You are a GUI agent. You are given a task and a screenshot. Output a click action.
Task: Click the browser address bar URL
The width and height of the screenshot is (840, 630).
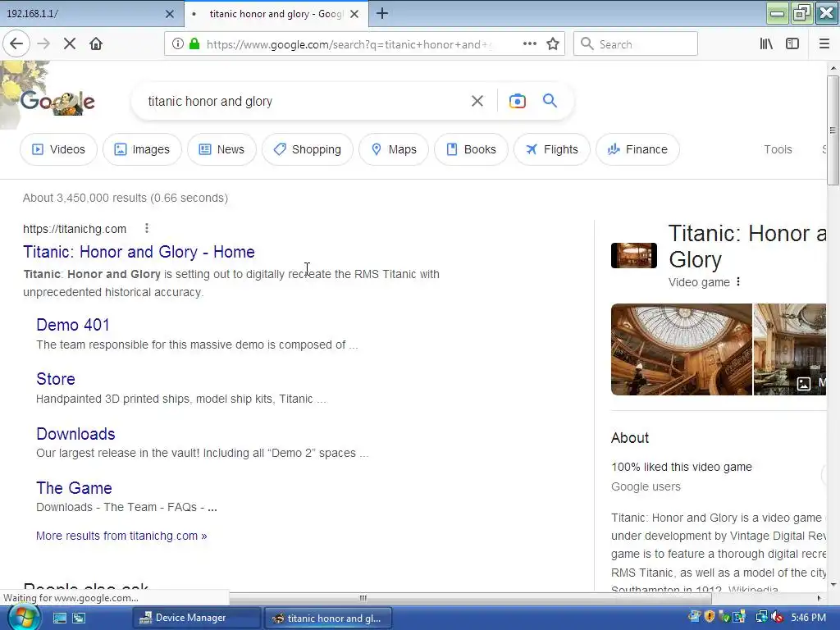[x=348, y=44]
